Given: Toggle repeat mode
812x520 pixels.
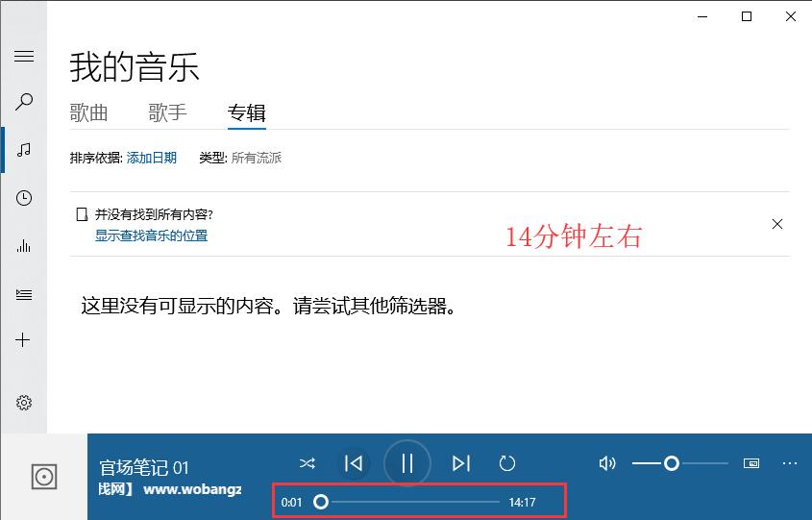Looking at the screenshot, I should pyautogui.click(x=507, y=463).
